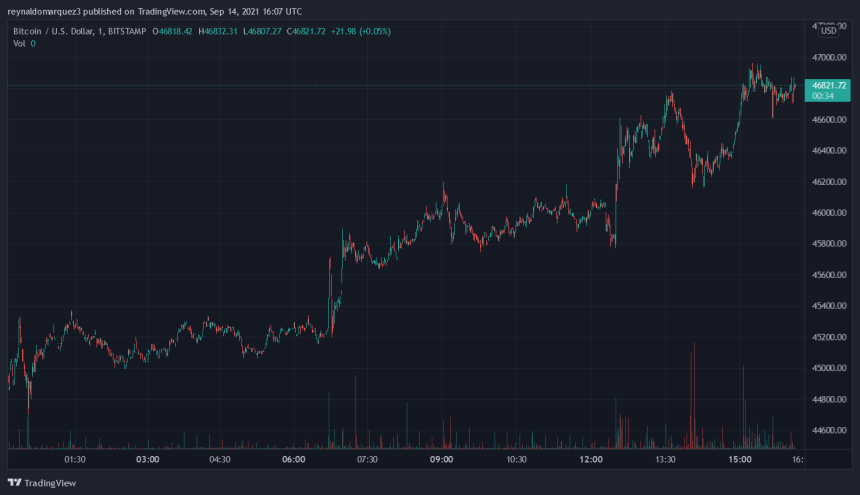Select the 06:00 time axis label
860x495 pixels.
(293, 460)
